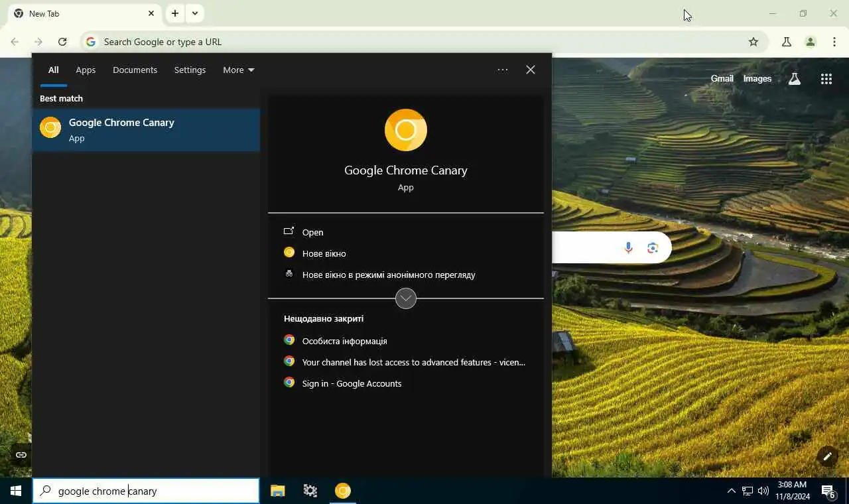Switch to the Settings search filter tab
The height and width of the screenshot is (504, 849).
[190, 70]
